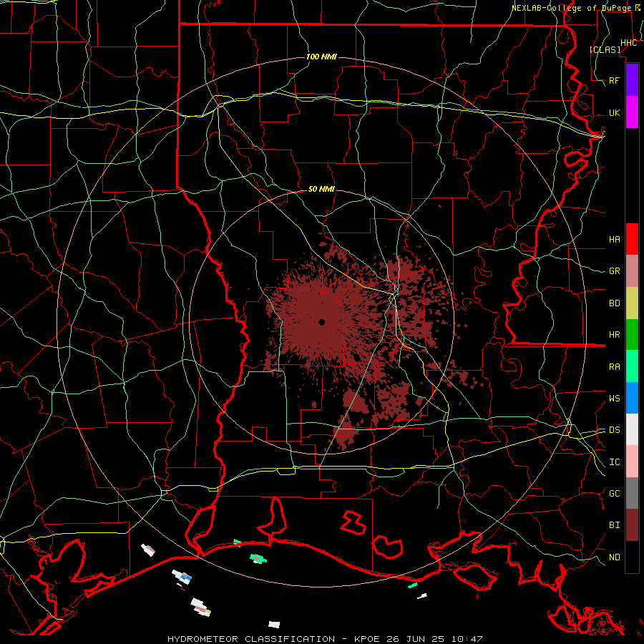
Task: Click the DS legend label
Action: pos(614,429)
